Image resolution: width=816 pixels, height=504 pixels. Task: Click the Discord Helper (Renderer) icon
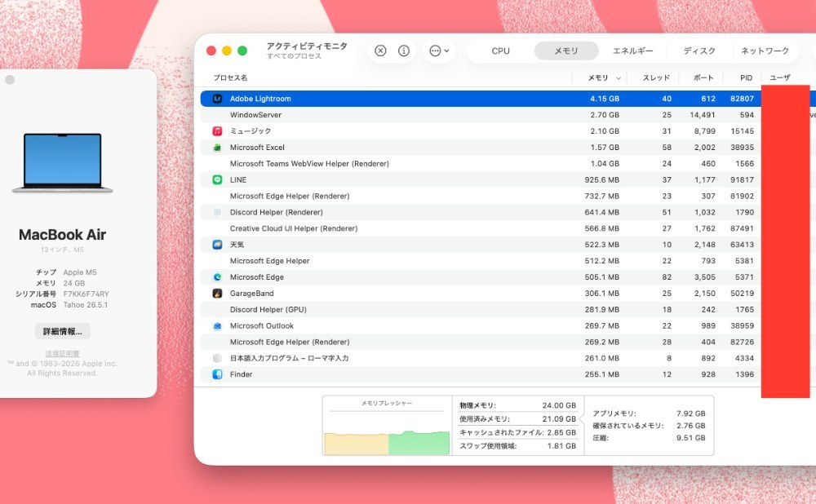218,212
